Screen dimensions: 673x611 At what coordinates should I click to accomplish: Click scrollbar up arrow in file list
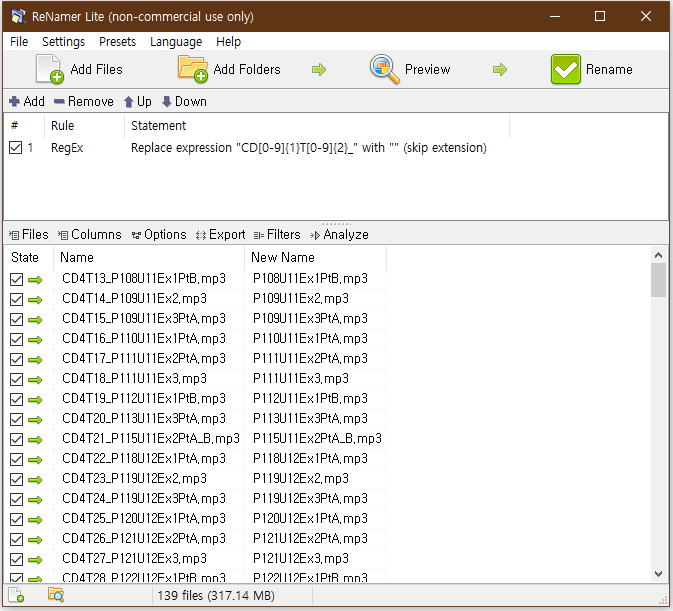pos(658,255)
